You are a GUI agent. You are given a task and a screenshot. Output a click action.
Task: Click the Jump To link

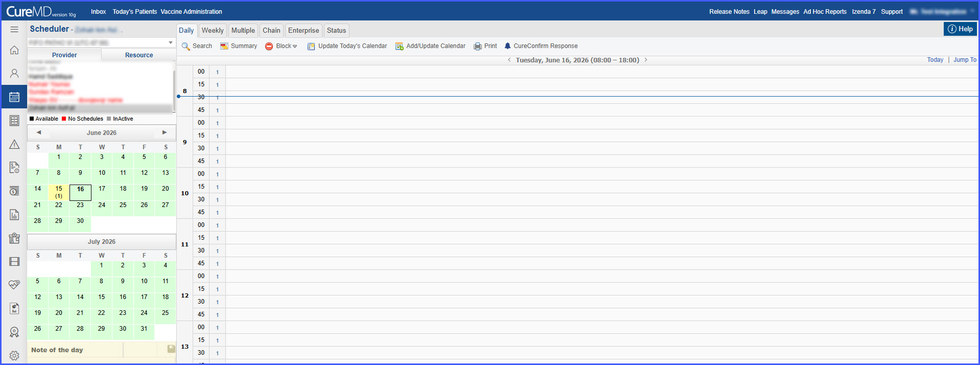[x=965, y=60]
